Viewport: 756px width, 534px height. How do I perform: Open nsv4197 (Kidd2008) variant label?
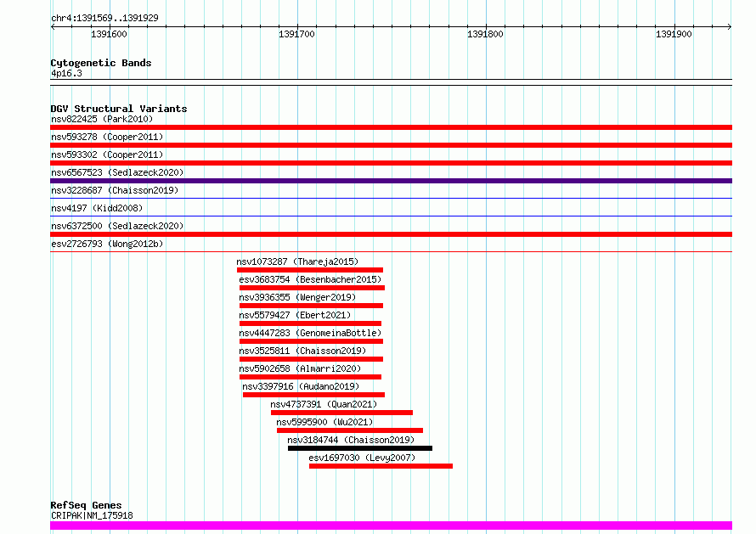pos(97,208)
